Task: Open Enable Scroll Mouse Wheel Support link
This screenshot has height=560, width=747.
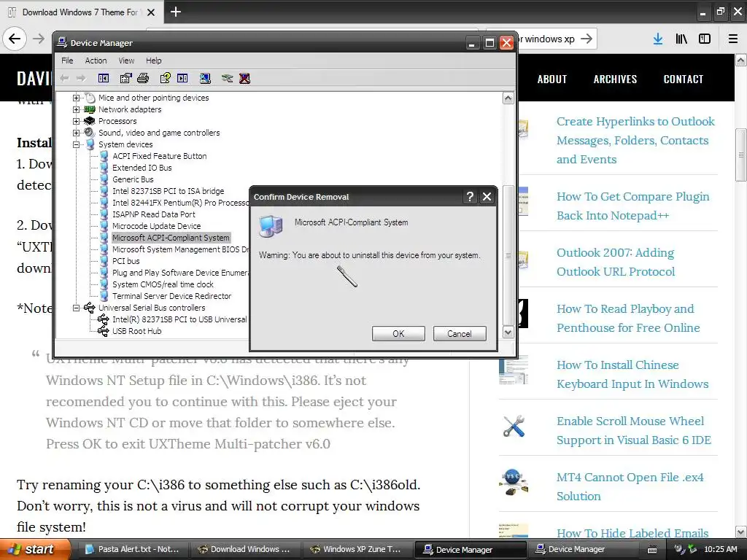Action: (634, 431)
